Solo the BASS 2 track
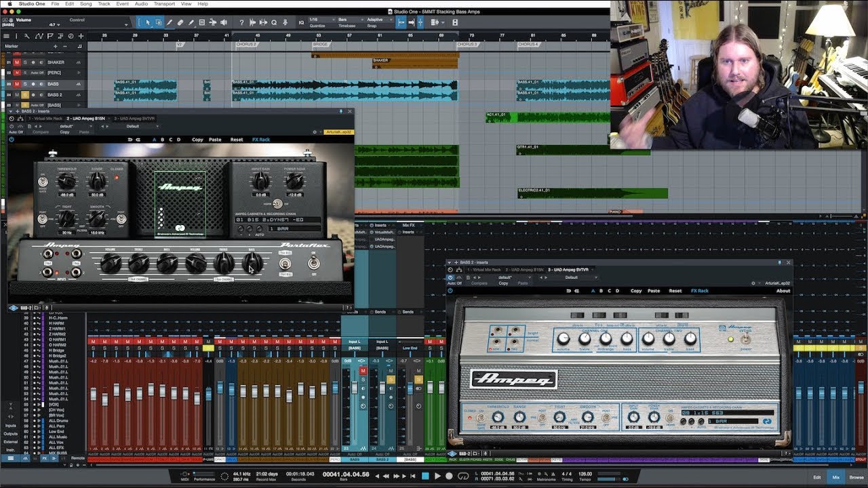The height and width of the screenshot is (488, 868). [25, 95]
